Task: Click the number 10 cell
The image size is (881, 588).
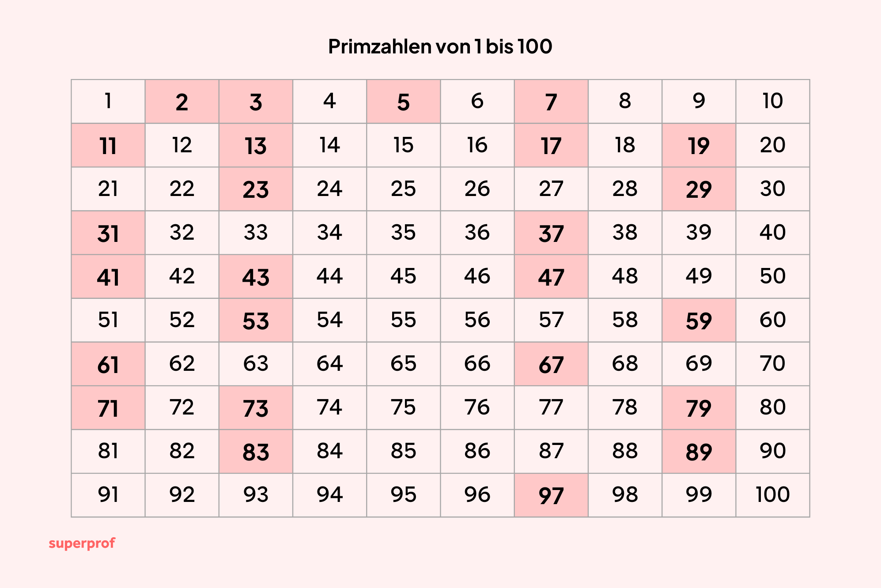Action: (773, 102)
